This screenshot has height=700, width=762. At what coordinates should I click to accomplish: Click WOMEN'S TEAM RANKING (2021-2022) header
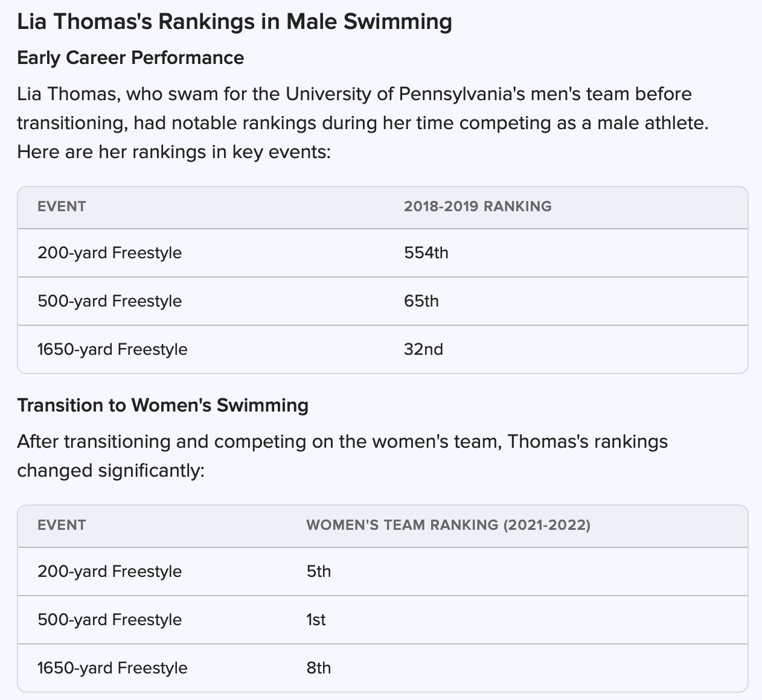pyautogui.click(x=449, y=525)
